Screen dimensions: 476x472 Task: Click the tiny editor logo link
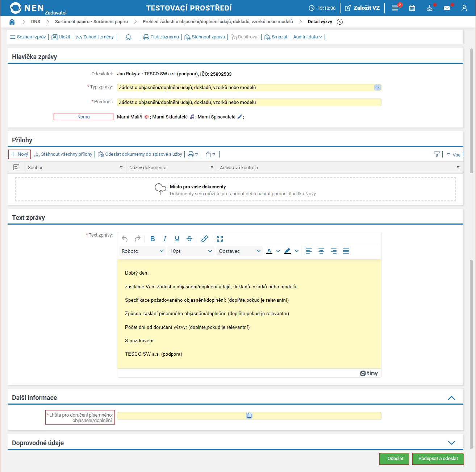369,373
